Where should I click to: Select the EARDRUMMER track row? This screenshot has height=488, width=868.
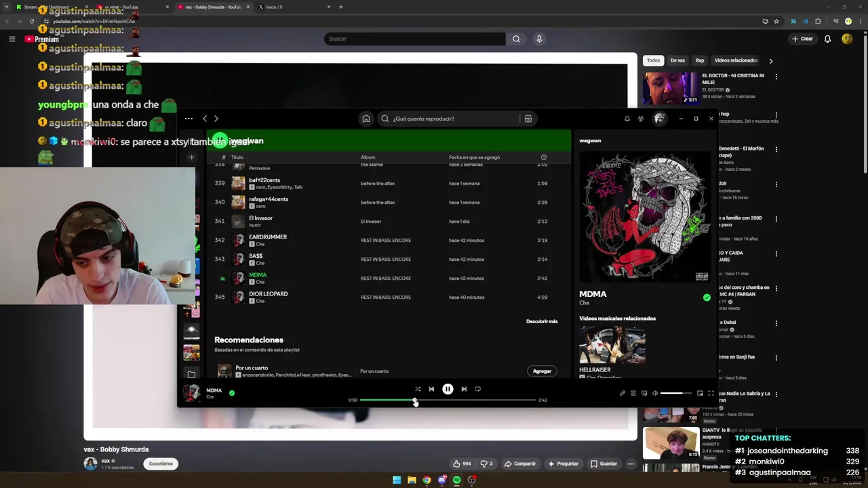(x=389, y=240)
